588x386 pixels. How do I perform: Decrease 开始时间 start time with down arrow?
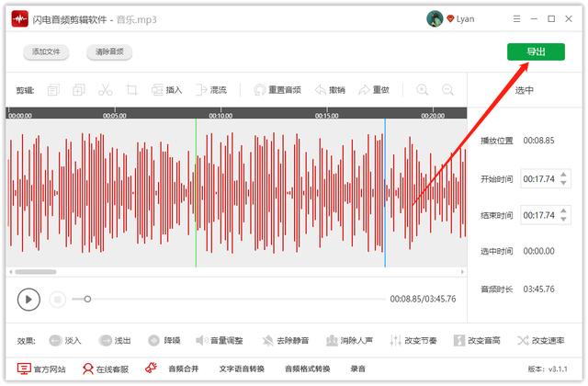point(563,183)
